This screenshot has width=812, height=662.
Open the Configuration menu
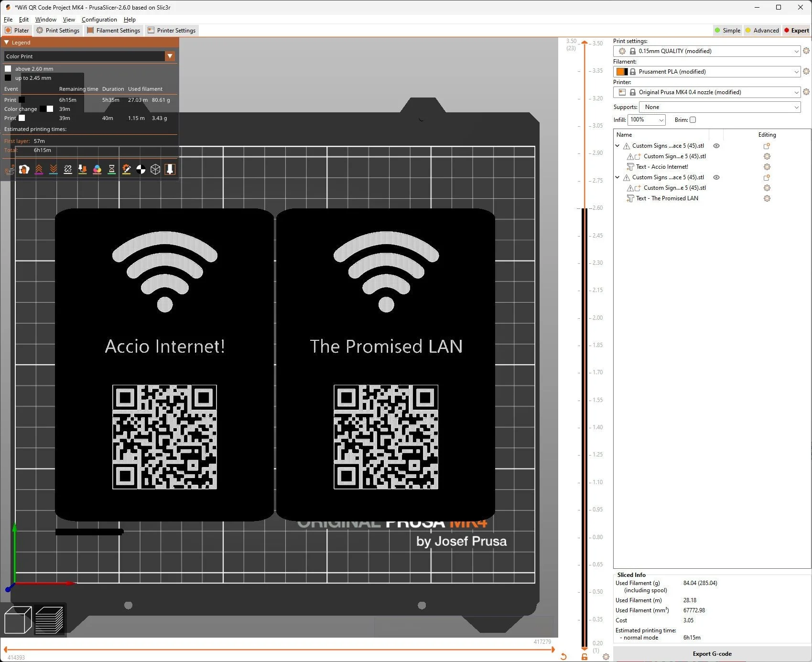[x=99, y=20]
